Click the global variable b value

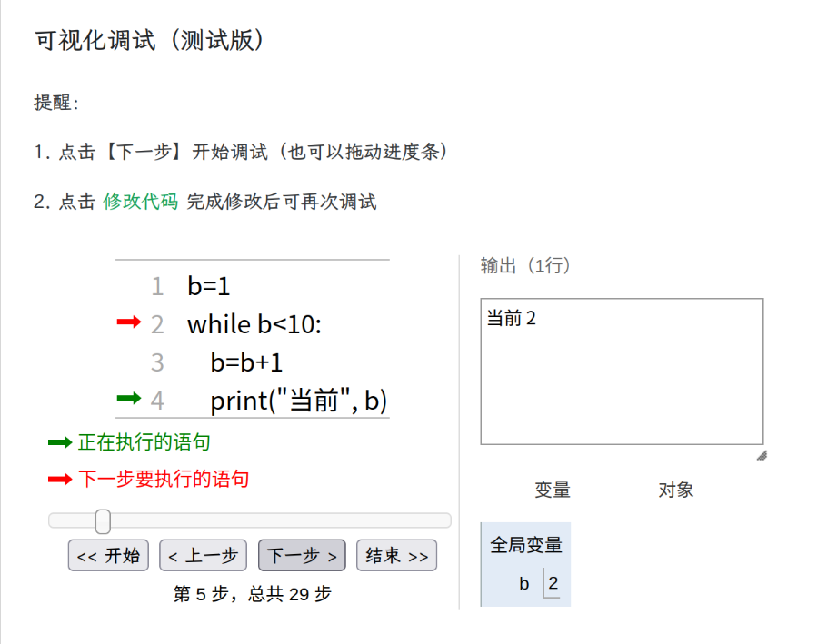(x=553, y=583)
